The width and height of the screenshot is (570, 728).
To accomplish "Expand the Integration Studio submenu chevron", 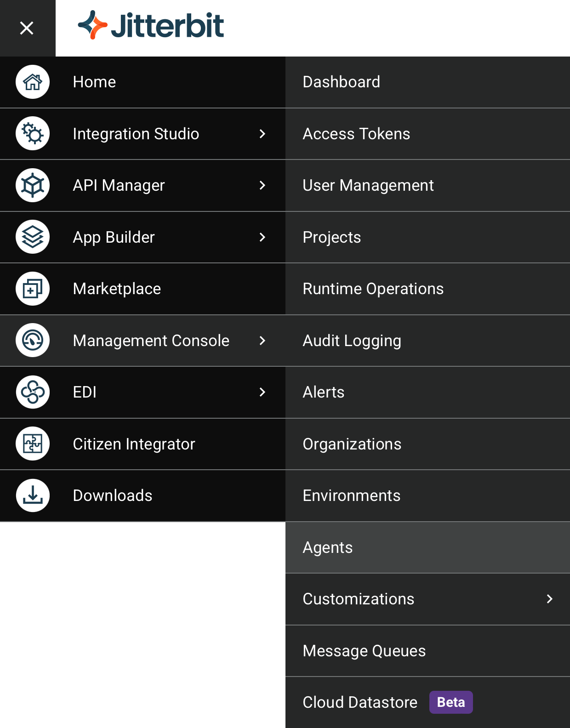I will [x=262, y=134].
